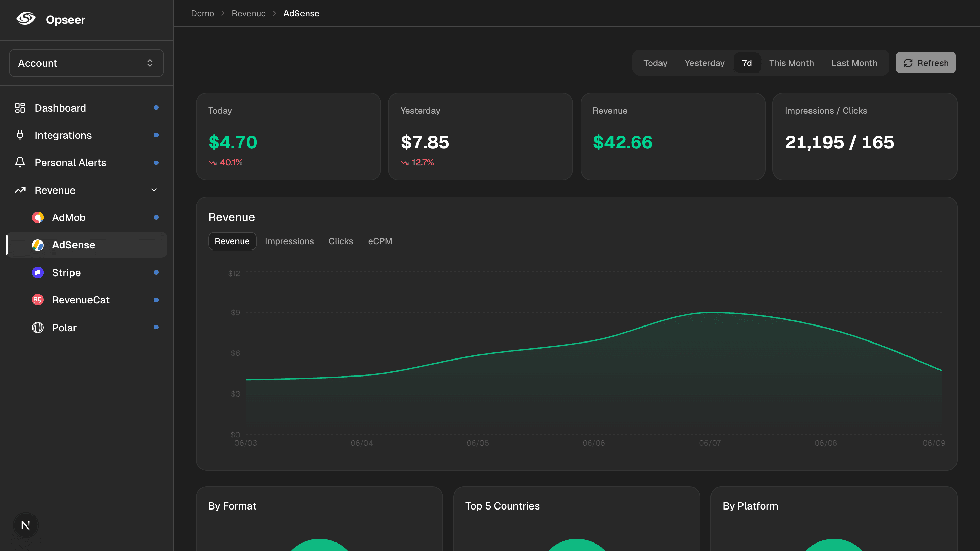Click the blue dot beside Integrations
Screen dimensions: 980x551
coord(156,135)
